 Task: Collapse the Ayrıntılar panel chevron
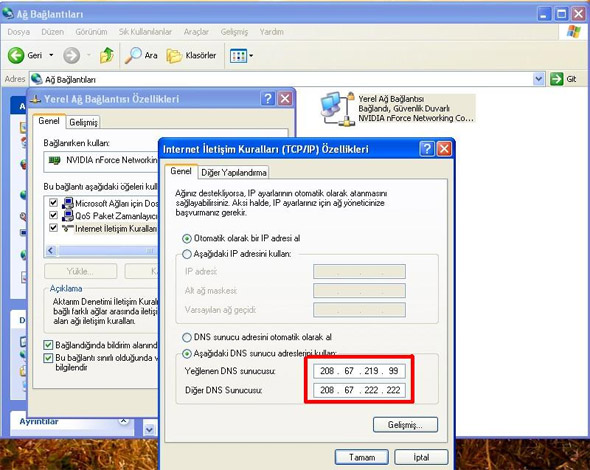123,421
